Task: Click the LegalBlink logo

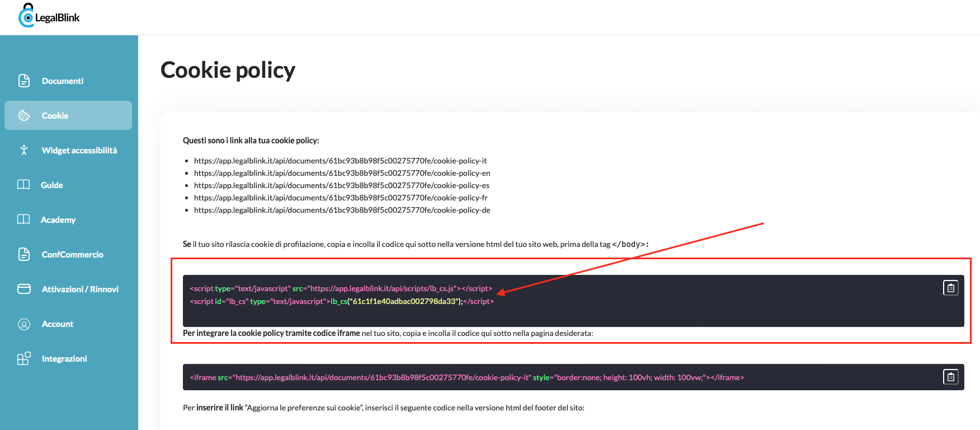Action: [49, 16]
